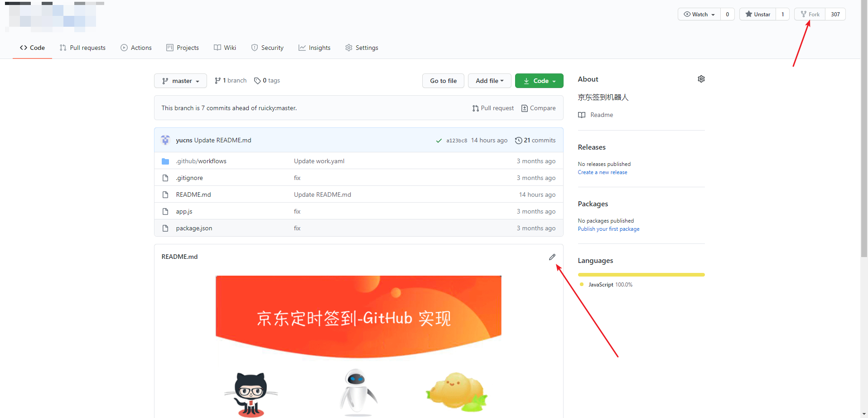
Task: Open Update README.md commit in README.md row
Action: pyautogui.click(x=322, y=194)
